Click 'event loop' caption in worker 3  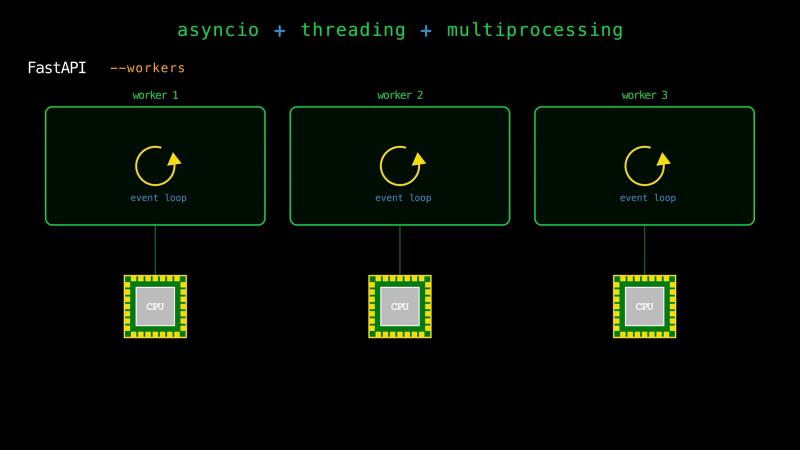pos(647,198)
